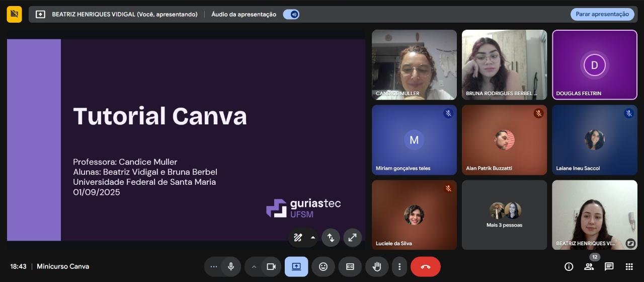Click the red leave call button

[x=425, y=266]
